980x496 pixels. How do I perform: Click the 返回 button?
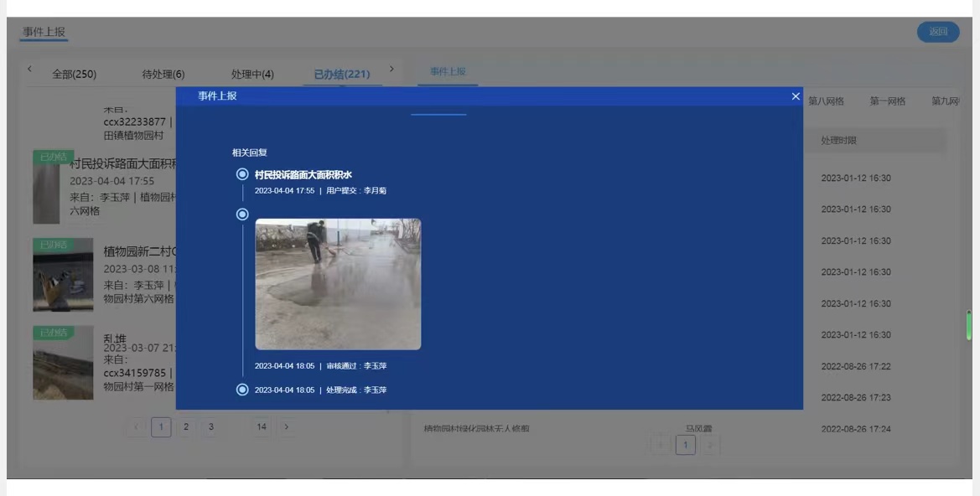tap(937, 32)
